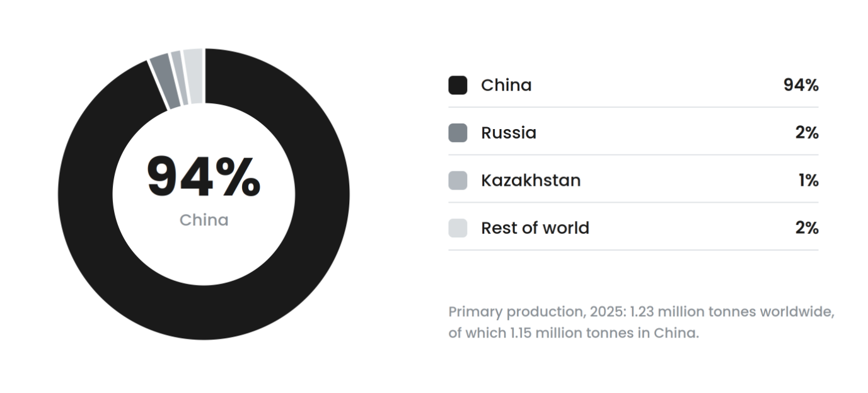Click the Kazakhstan light gray legend swatch
The image size is (868, 393).
[x=458, y=180]
